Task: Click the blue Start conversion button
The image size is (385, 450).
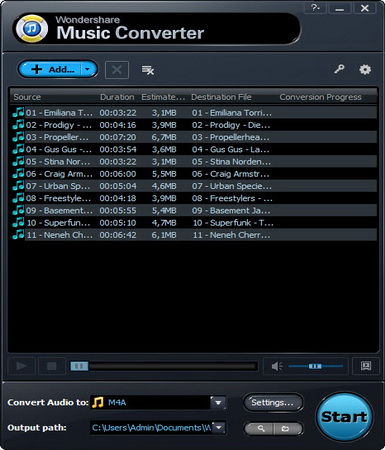Action: pyautogui.click(x=344, y=417)
